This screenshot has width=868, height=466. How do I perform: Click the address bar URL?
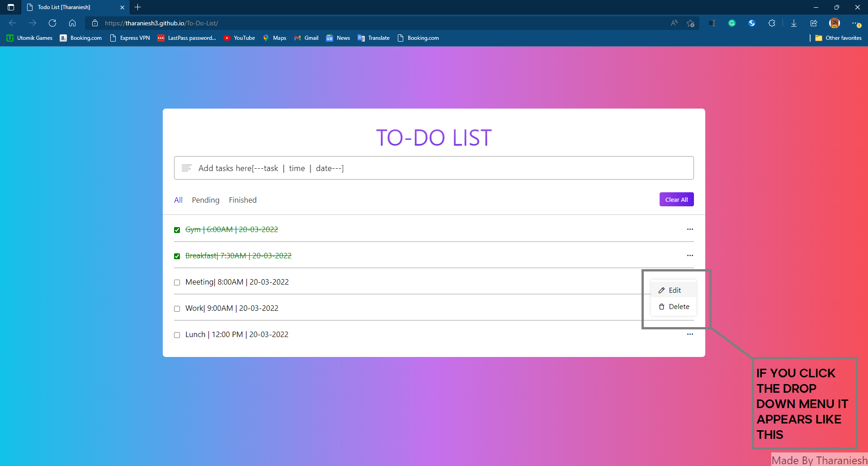161,23
